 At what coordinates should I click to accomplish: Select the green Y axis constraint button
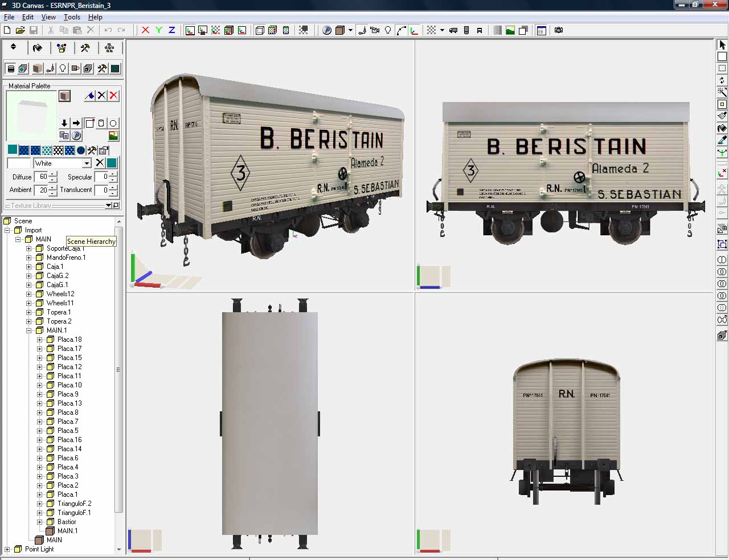[158, 30]
